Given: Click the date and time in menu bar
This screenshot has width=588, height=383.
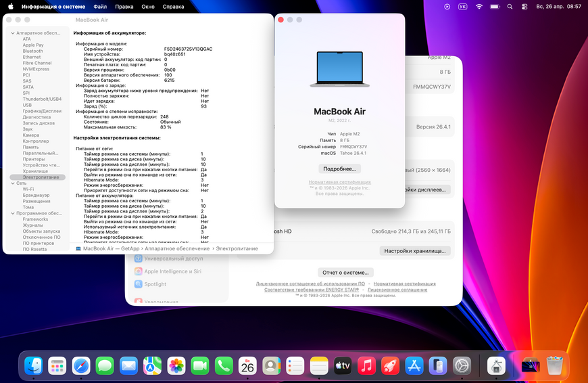Looking at the screenshot, I should point(559,6).
